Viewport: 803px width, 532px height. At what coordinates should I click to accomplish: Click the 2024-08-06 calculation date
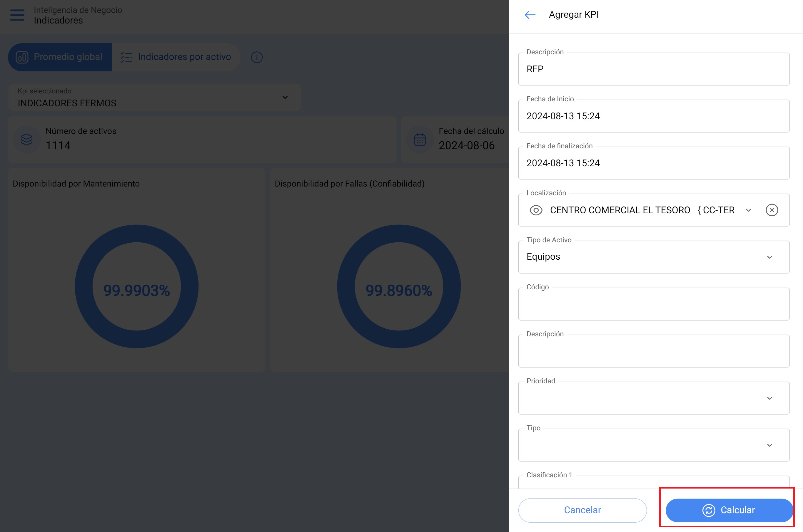(x=467, y=145)
